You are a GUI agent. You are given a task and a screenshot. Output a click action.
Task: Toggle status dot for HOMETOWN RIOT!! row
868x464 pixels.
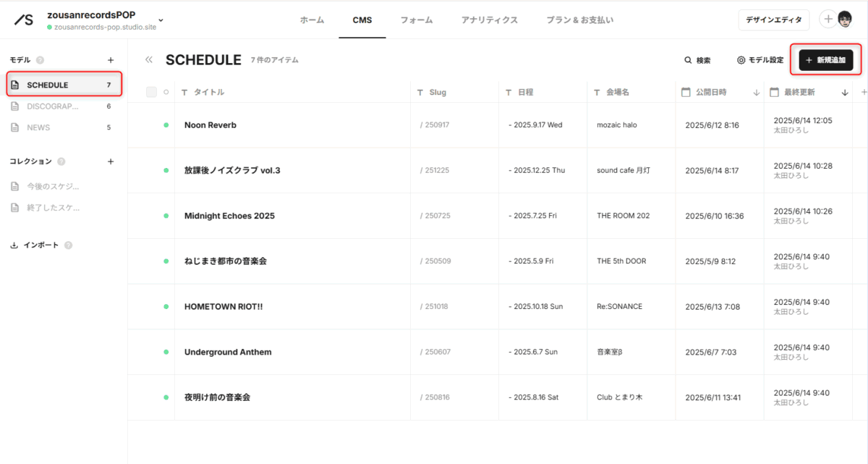coord(166,306)
